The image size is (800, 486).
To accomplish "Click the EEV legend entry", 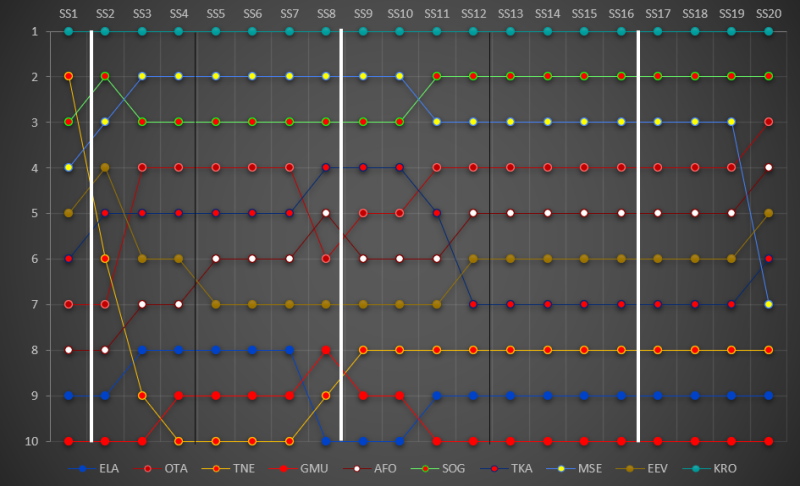I will click(x=642, y=469).
